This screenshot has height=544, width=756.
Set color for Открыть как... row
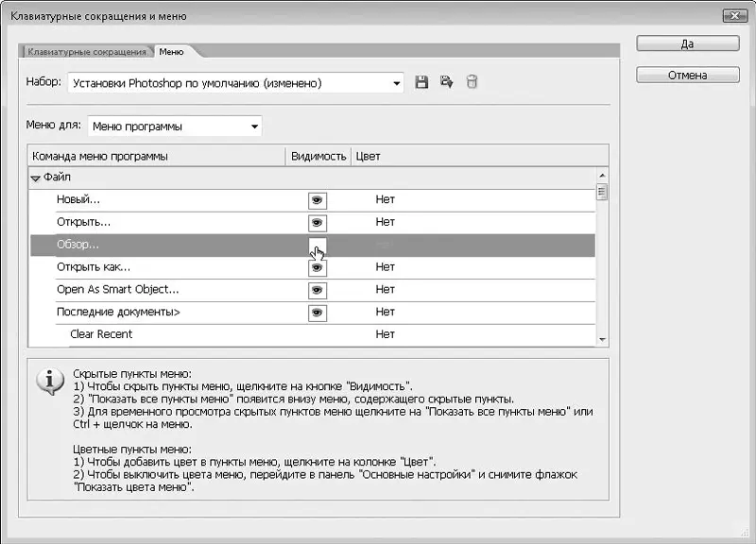point(386,267)
